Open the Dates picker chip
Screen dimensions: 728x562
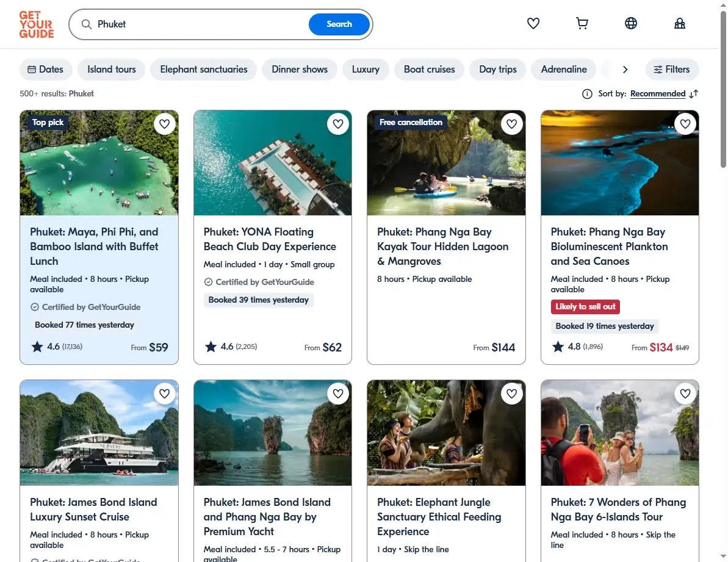click(46, 69)
